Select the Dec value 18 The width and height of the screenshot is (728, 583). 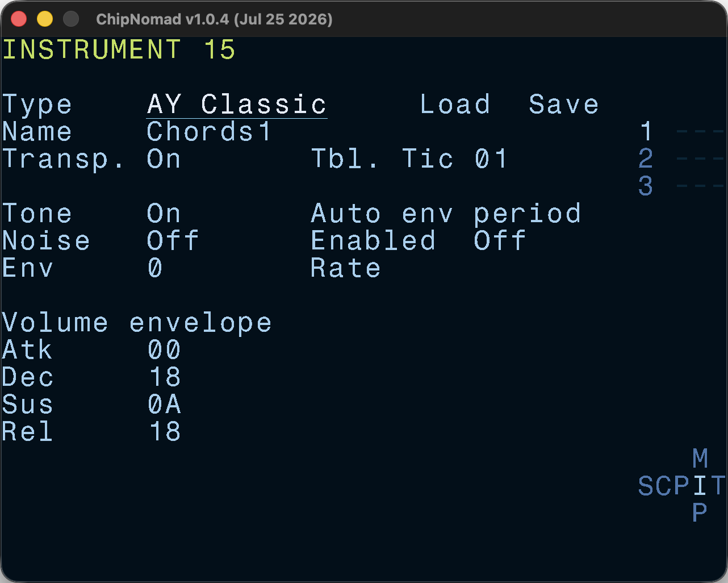coord(165,377)
